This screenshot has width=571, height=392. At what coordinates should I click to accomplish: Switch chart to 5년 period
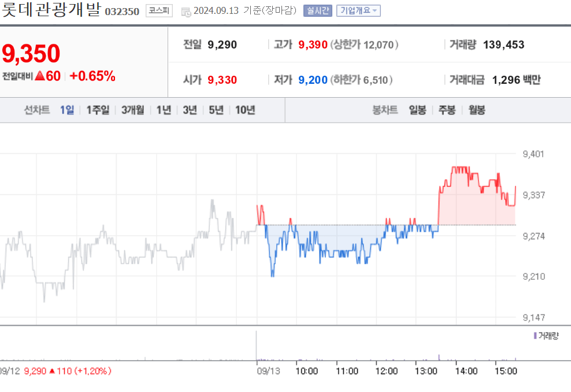pyautogui.click(x=216, y=110)
